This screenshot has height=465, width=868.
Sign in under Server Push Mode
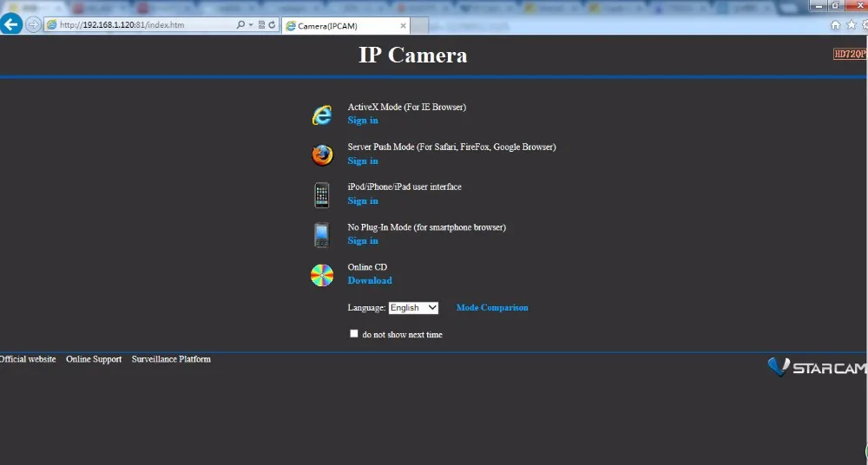point(363,160)
